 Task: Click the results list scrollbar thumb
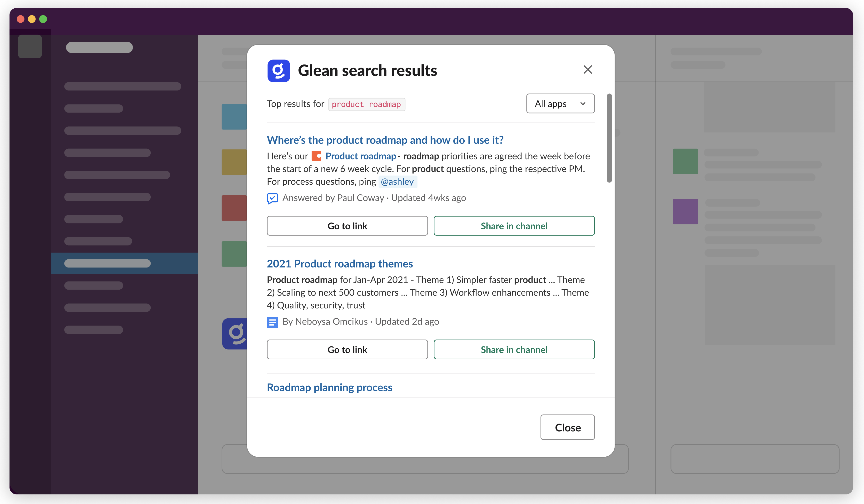tap(609, 138)
